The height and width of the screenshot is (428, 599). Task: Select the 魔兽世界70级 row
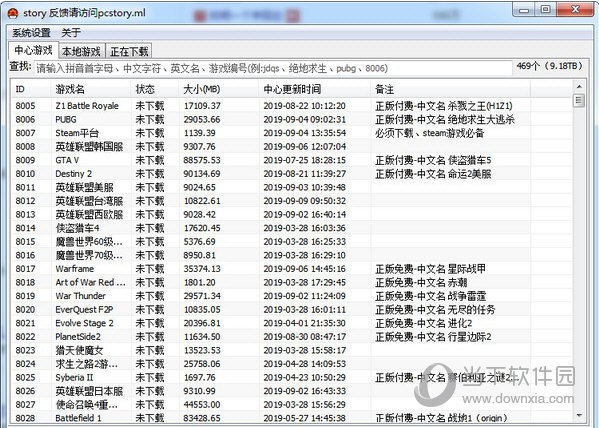tap(292, 255)
